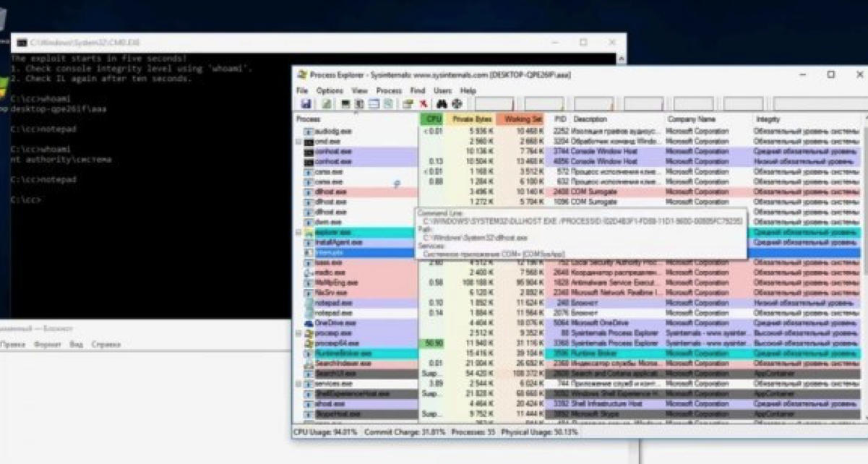The height and width of the screenshot is (464, 868).
Task: Click the msdtc.exe process icon
Action: pyautogui.click(x=309, y=272)
